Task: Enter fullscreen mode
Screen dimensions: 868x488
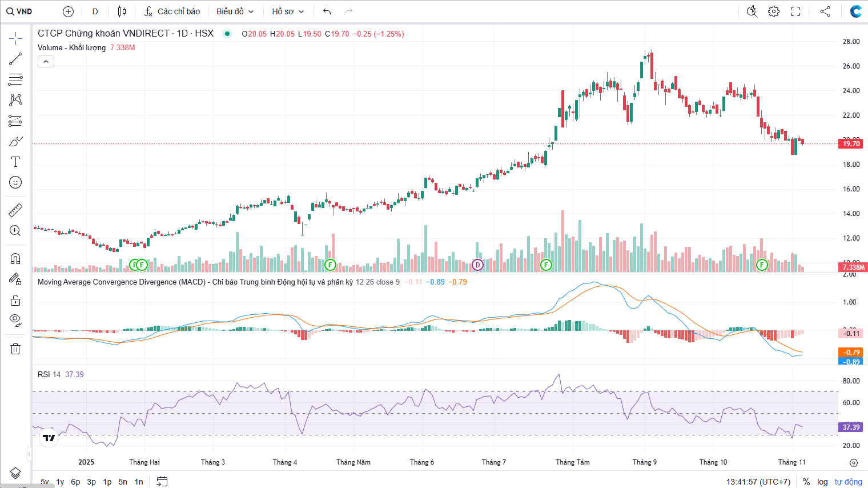Action: tap(795, 11)
